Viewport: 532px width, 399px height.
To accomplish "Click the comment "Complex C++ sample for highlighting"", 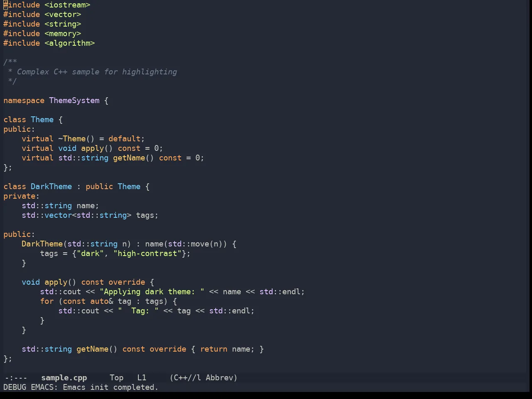I will click(x=97, y=72).
